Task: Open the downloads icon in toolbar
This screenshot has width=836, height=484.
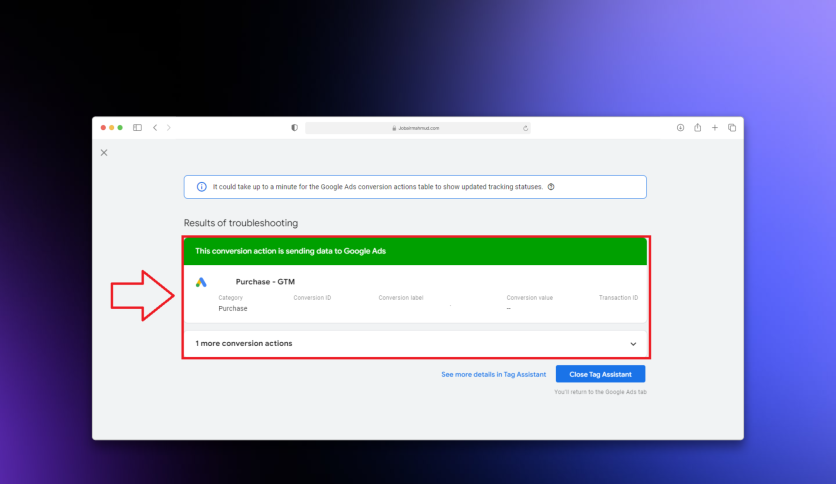Action: (680, 127)
